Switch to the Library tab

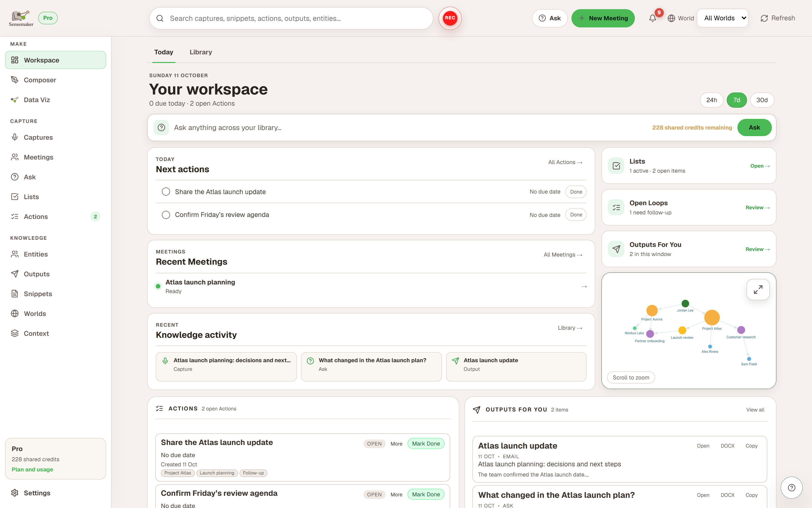click(201, 52)
